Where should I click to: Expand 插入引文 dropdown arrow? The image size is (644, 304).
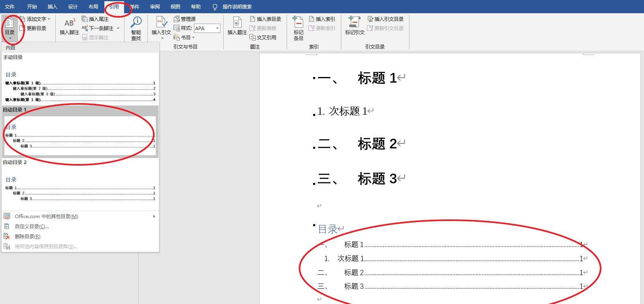161,39
